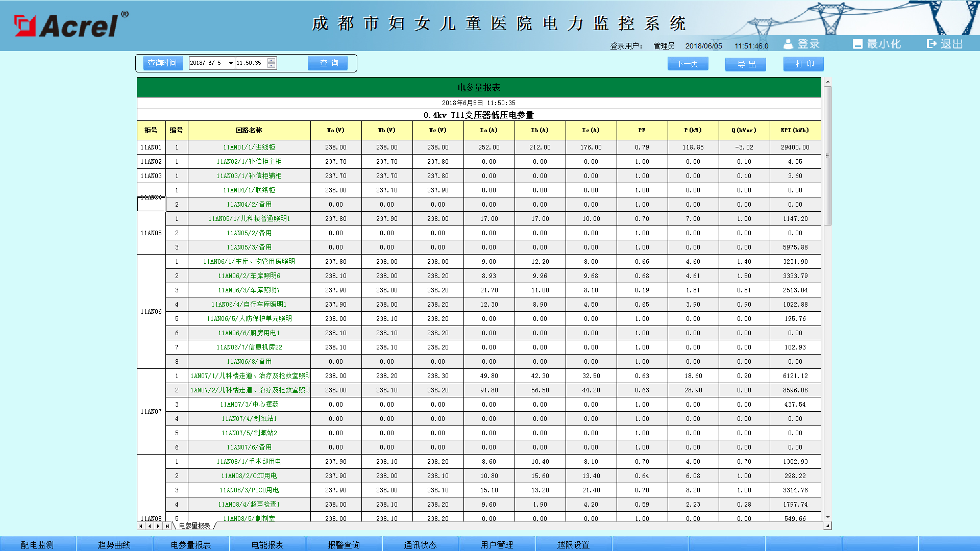Click the Q(kVar) column header
Image resolution: width=980 pixels, height=551 pixels.
click(x=744, y=130)
